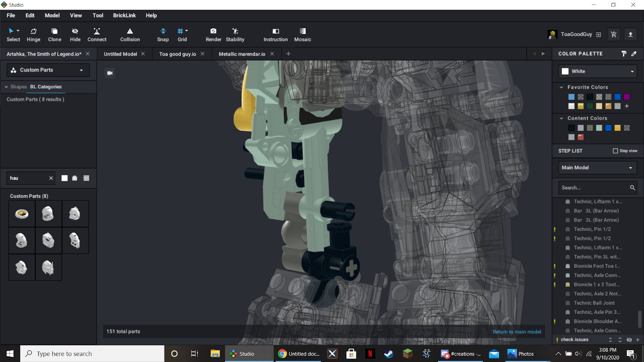Open the Mosaic tool
The width and height of the screenshot is (644, 362).
[303, 35]
